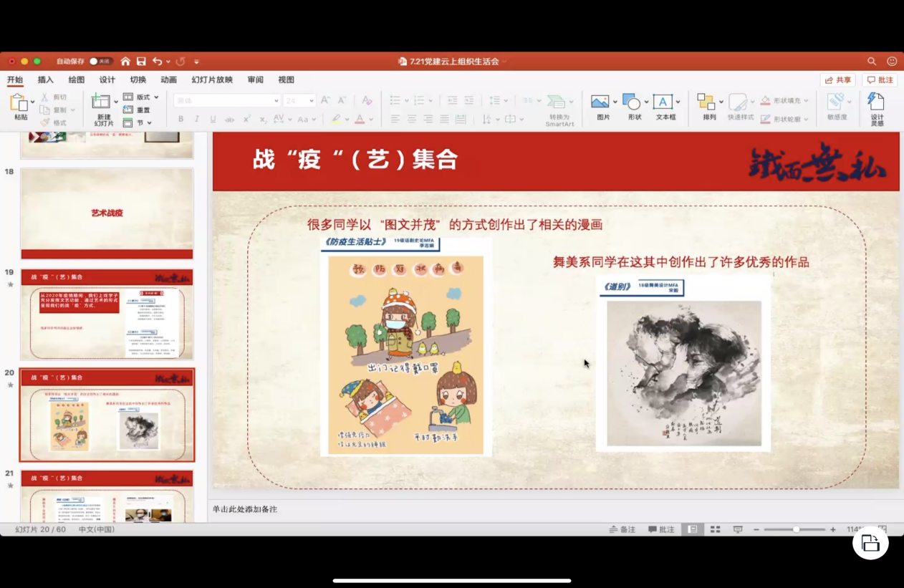The height and width of the screenshot is (588, 904).
Task: Open the 插入 ribbon tab
Action: pos(46,79)
